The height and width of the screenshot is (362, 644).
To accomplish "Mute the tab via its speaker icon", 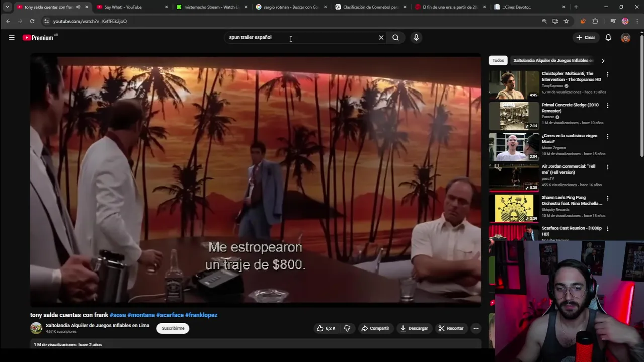I will (x=78, y=7).
